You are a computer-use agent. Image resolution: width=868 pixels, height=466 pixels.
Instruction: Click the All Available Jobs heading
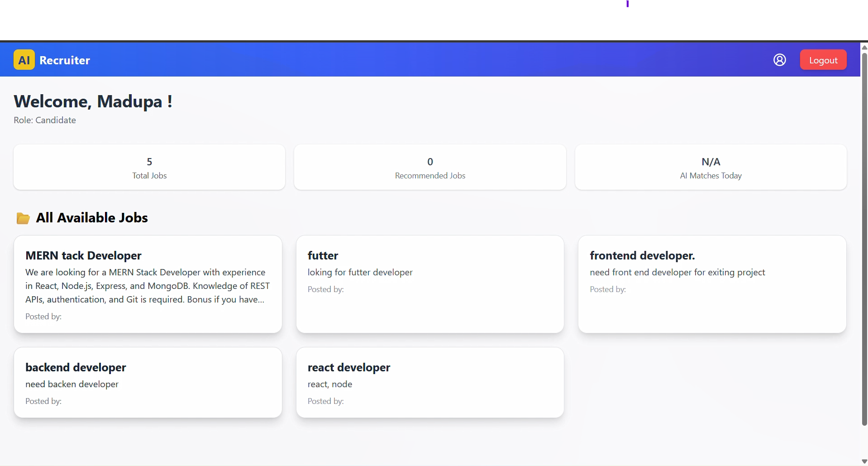pyautogui.click(x=92, y=218)
